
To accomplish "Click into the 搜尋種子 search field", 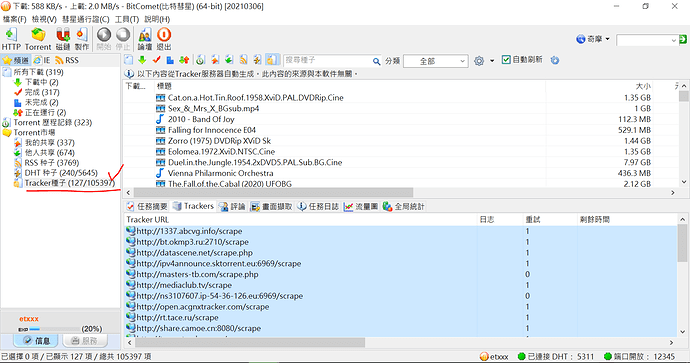I will tap(327, 60).
